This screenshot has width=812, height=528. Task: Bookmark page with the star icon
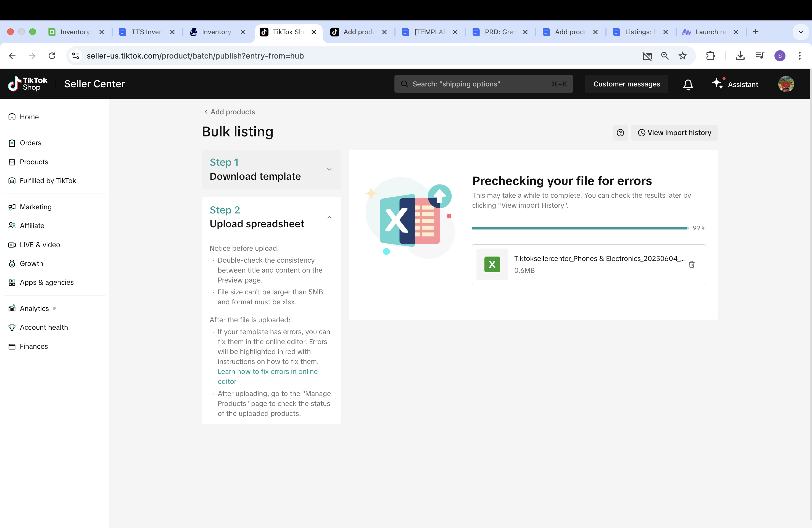click(x=683, y=56)
